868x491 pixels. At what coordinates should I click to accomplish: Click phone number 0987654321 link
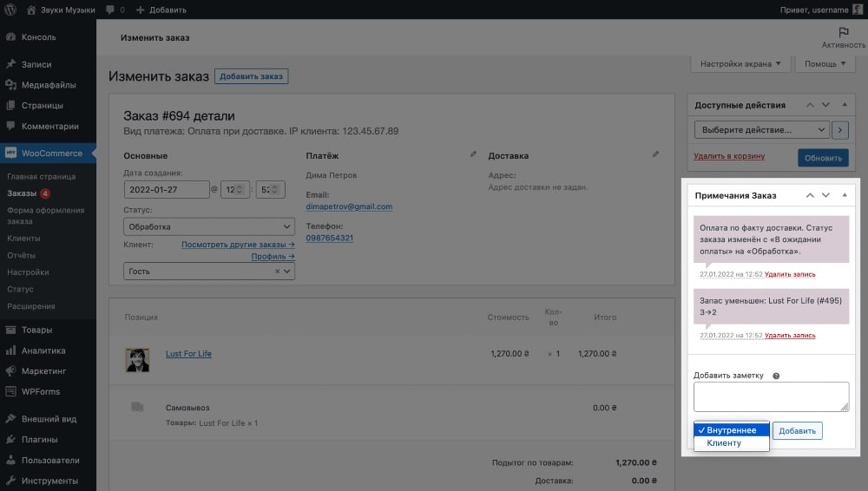[x=329, y=238]
